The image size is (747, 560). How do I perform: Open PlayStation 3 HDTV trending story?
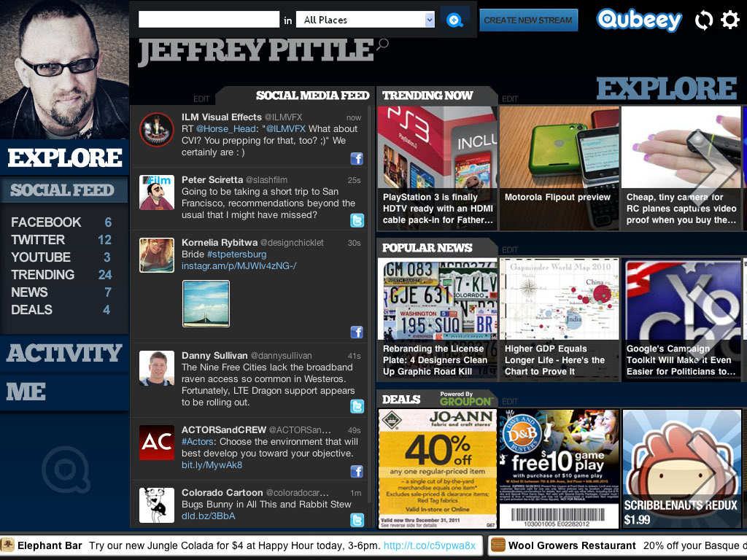click(x=437, y=168)
